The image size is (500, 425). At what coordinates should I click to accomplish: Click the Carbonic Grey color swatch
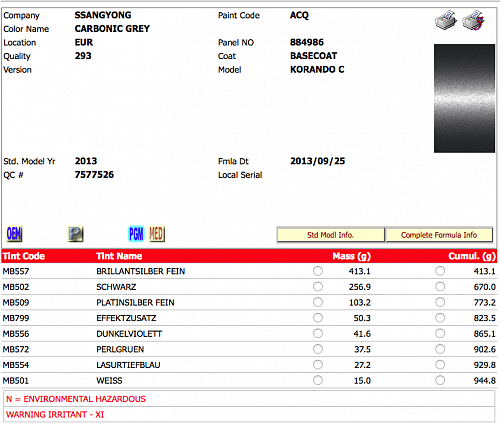pos(464,98)
